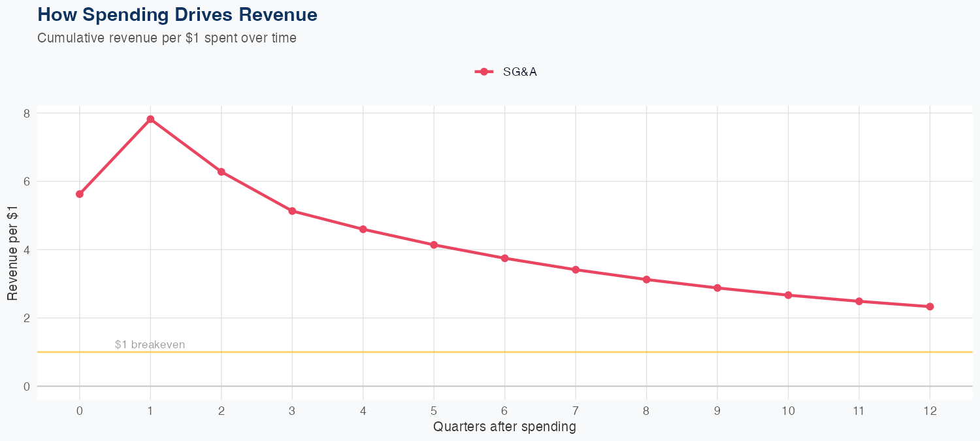This screenshot has width=980, height=441.
Task: Click the data point at quarter 9
Action: [717, 288]
